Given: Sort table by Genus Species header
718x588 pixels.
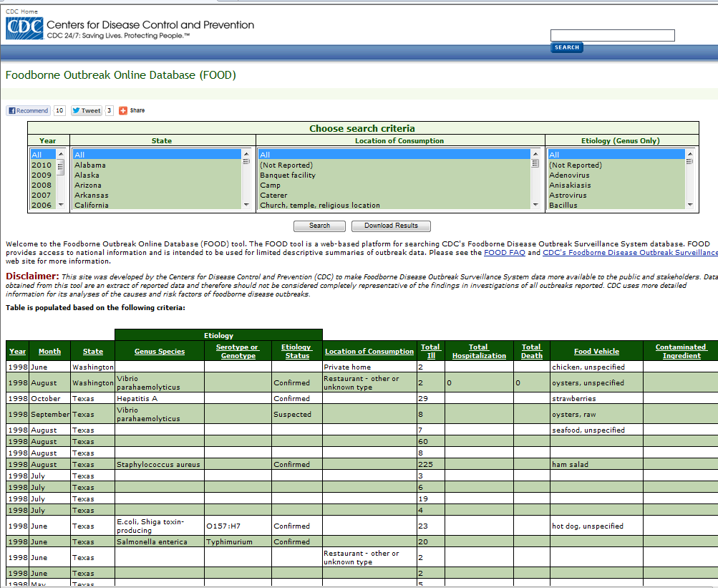Looking at the screenshot, I should click(x=160, y=352).
